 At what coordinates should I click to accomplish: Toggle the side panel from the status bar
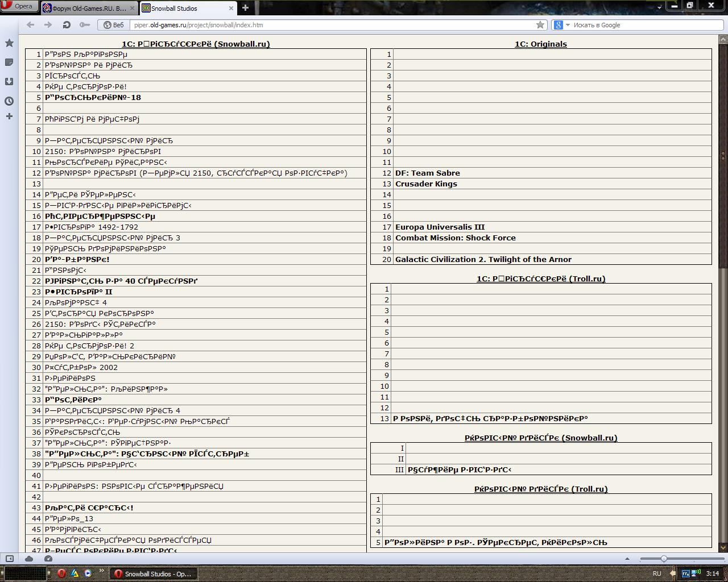(x=10, y=559)
